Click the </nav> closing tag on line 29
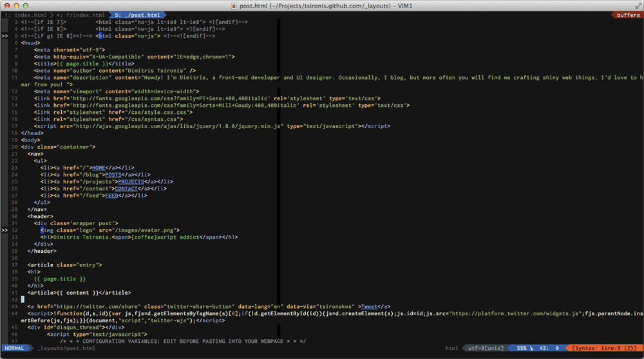This screenshot has width=644, height=359. (x=37, y=210)
